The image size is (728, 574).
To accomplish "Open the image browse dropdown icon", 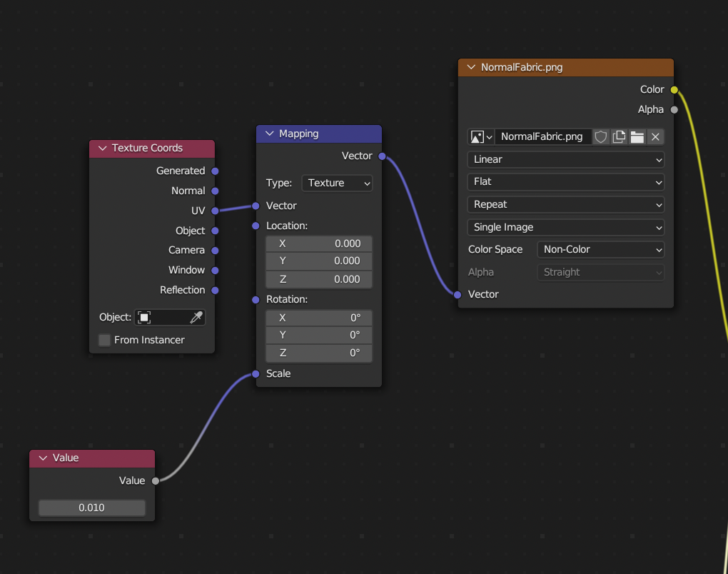I will point(481,136).
